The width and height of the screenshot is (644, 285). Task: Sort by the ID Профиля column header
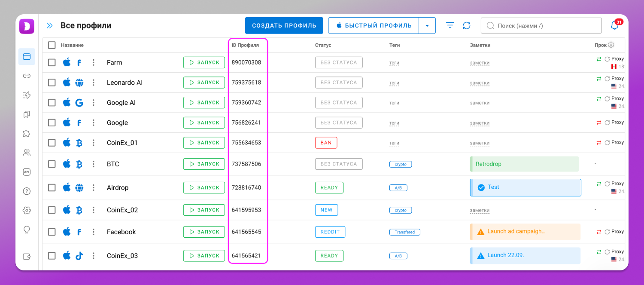(x=245, y=45)
